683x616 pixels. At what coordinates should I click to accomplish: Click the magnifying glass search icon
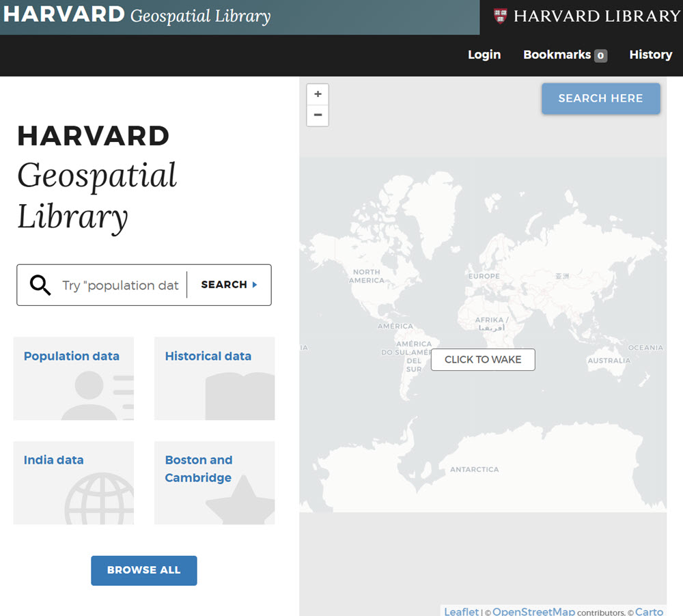(40, 285)
